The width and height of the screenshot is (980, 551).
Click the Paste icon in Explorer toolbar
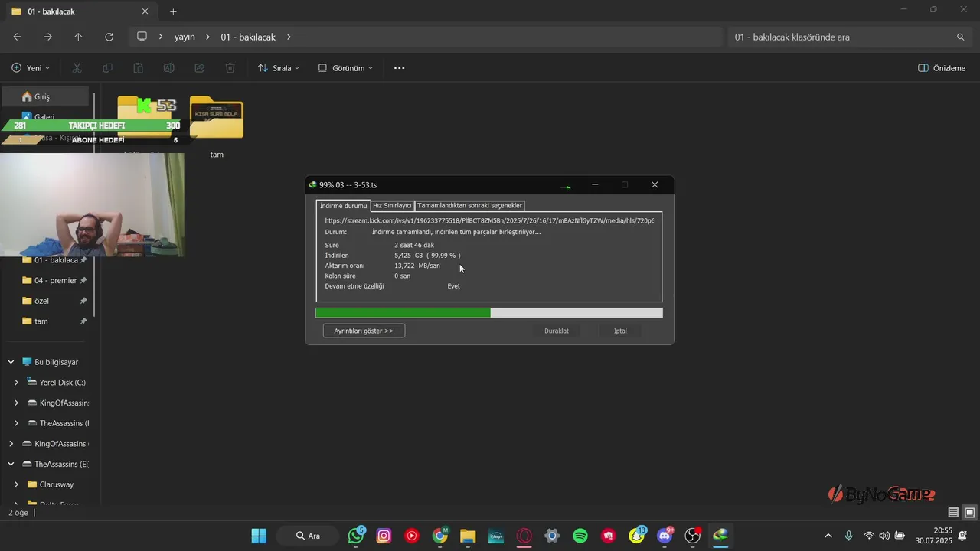pos(138,68)
